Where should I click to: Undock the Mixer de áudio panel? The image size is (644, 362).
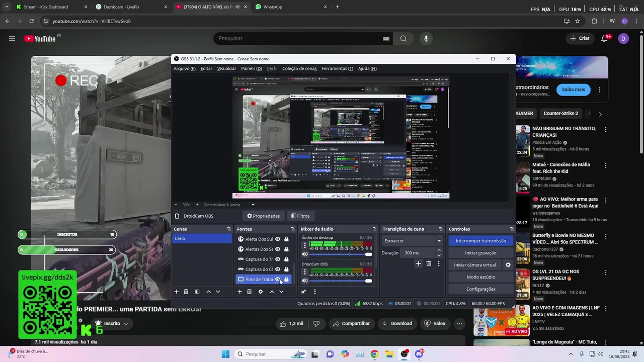[x=374, y=229]
